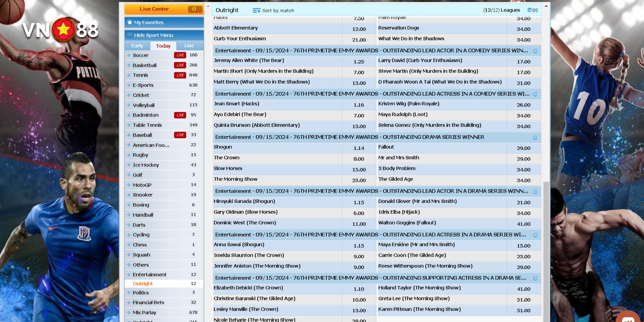Refresh odds using the 85 countdown icon

pyautogui.click(x=530, y=10)
